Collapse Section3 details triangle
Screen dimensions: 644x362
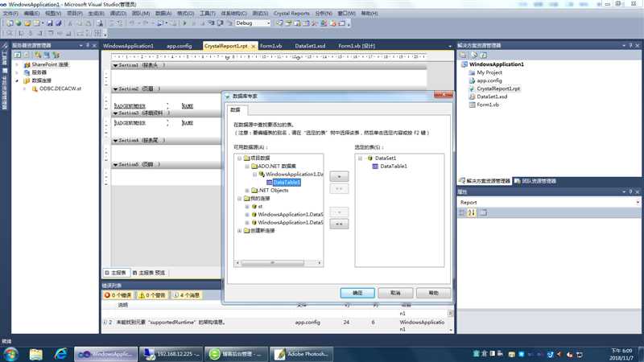pyautogui.click(x=115, y=113)
